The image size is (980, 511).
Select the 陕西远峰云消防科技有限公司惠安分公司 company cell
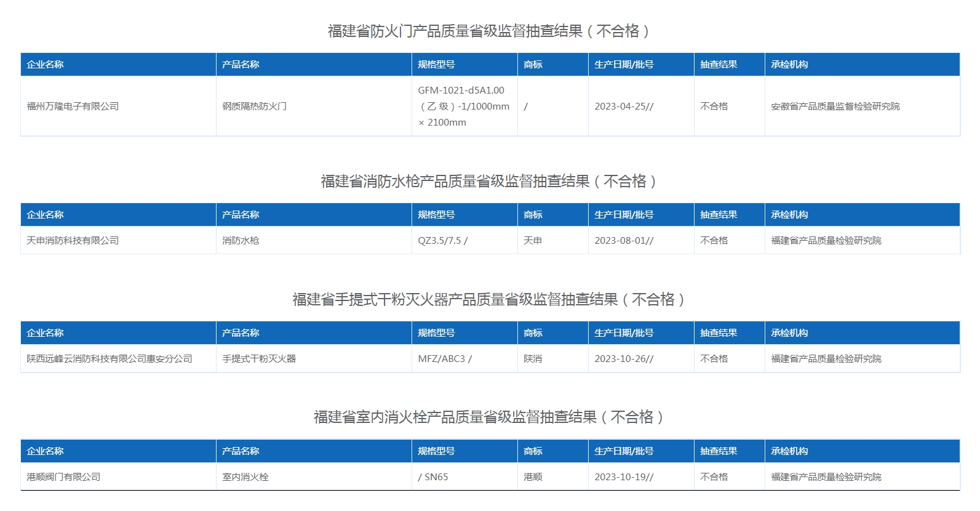[x=110, y=359]
